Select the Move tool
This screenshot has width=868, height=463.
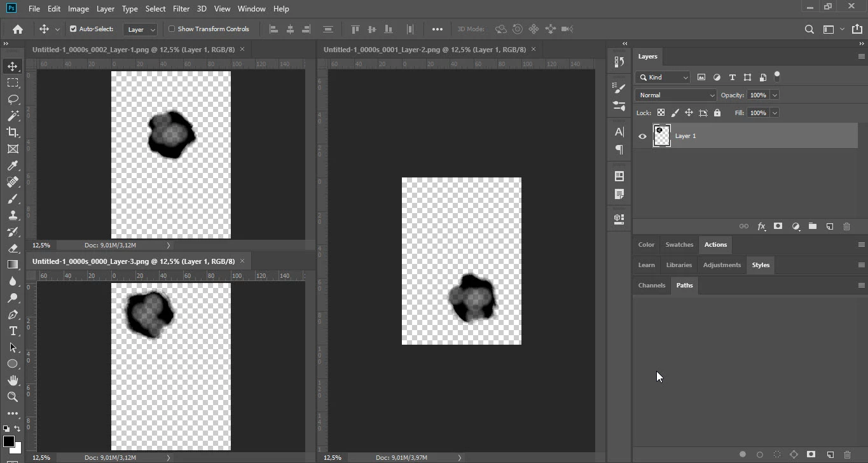13,66
